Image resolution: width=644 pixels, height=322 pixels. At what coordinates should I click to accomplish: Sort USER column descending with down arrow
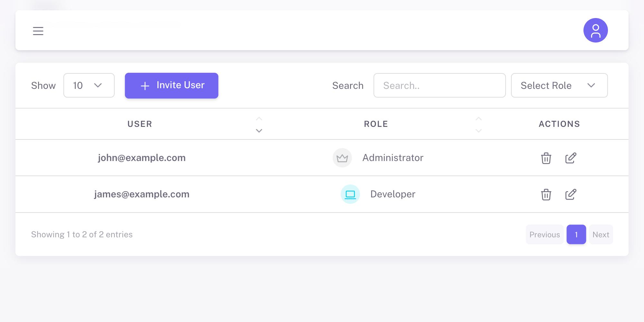click(x=259, y=130)
